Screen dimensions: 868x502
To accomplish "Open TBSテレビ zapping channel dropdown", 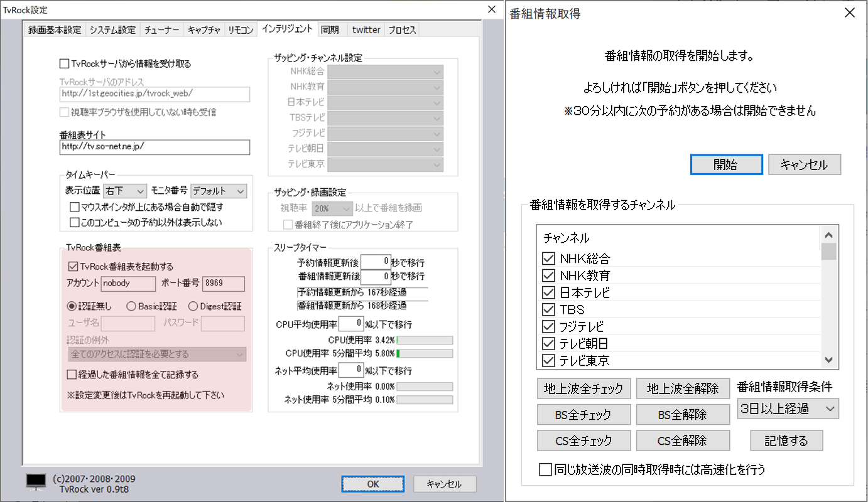I will (385, 118).
